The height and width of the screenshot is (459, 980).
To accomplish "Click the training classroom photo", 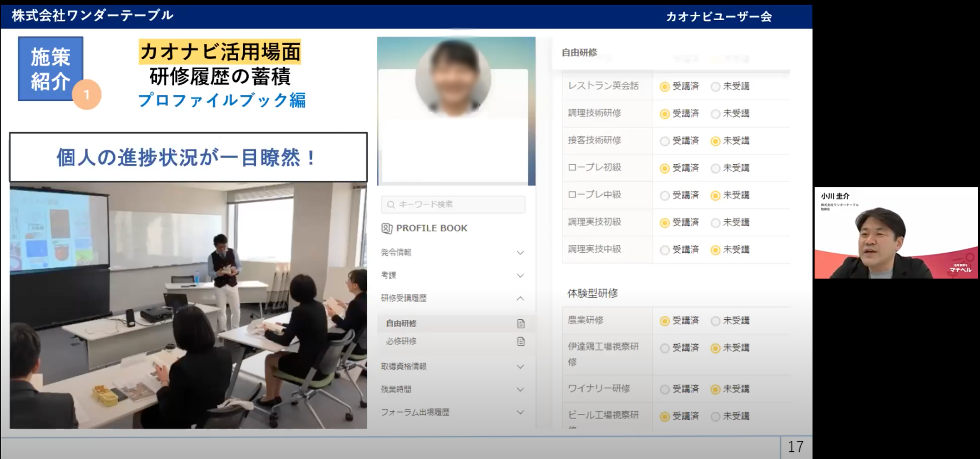I will click(x=188, y=306).
